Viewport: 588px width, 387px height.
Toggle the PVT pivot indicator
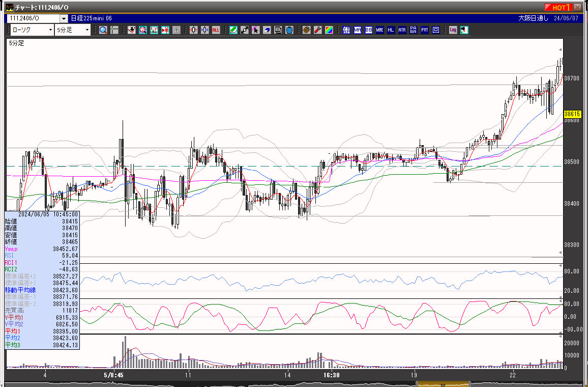pyautogui.click(x=425, y=30)
